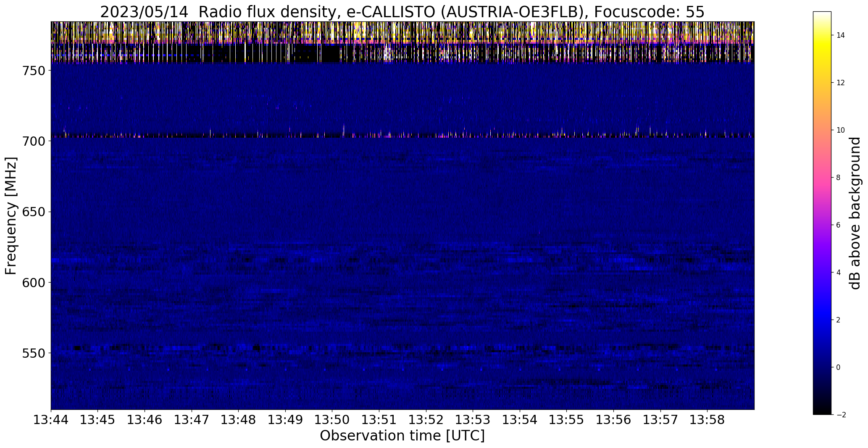Click the plot title text at top

tap(402, 12)
